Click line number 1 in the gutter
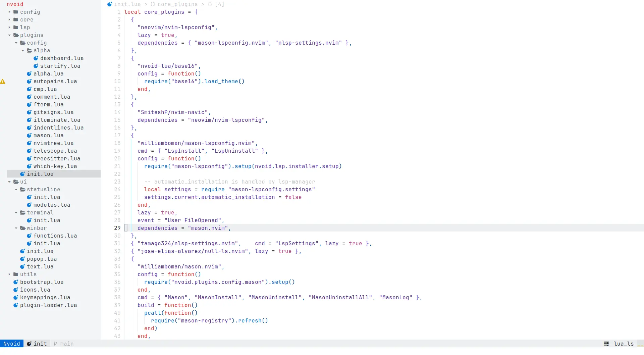The height and width of the screenshot is (355, 644). pyautogui.click(x=119, y=12)
